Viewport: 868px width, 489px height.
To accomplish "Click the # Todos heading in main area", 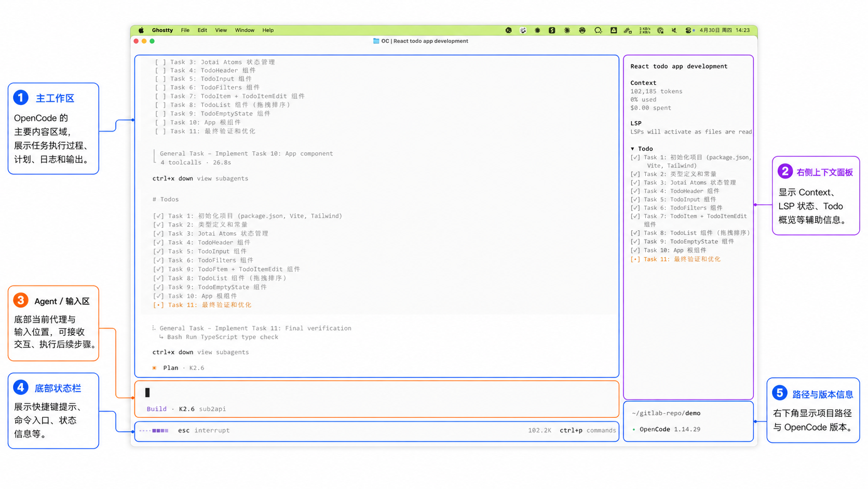I will 166,199.
